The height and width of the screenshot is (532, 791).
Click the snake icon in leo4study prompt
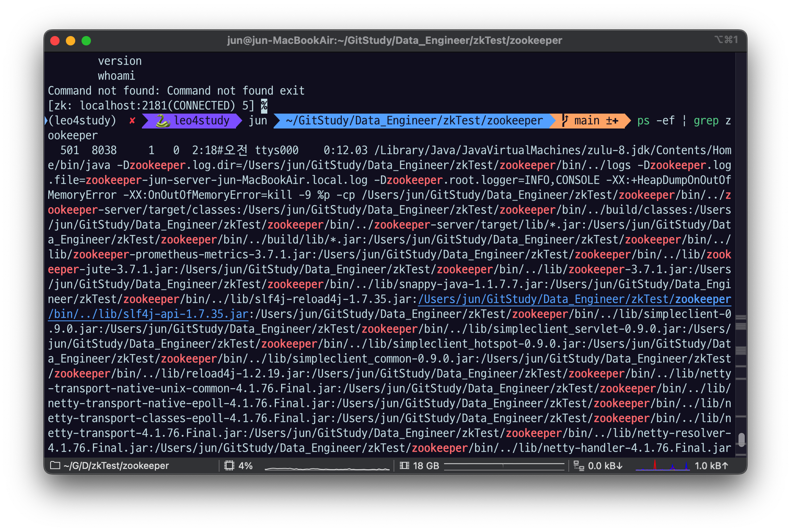163,121
